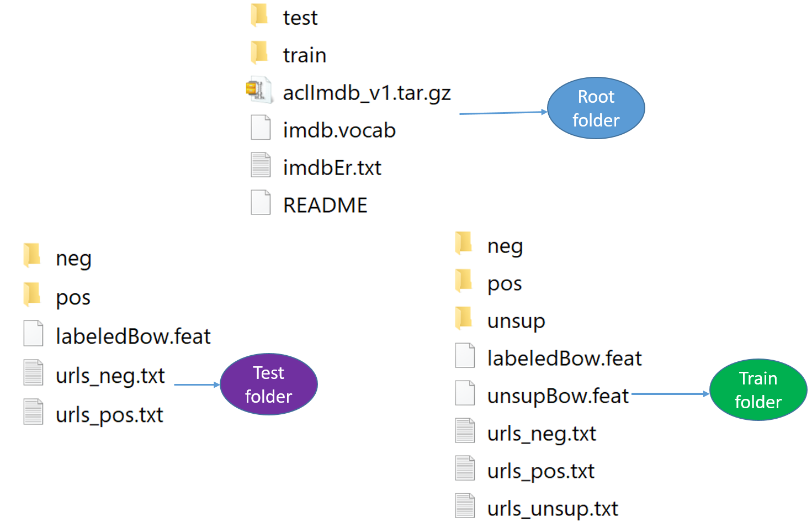Click the test folder icon in root listing
The image size is (812, 527).
tap(259, 15)
